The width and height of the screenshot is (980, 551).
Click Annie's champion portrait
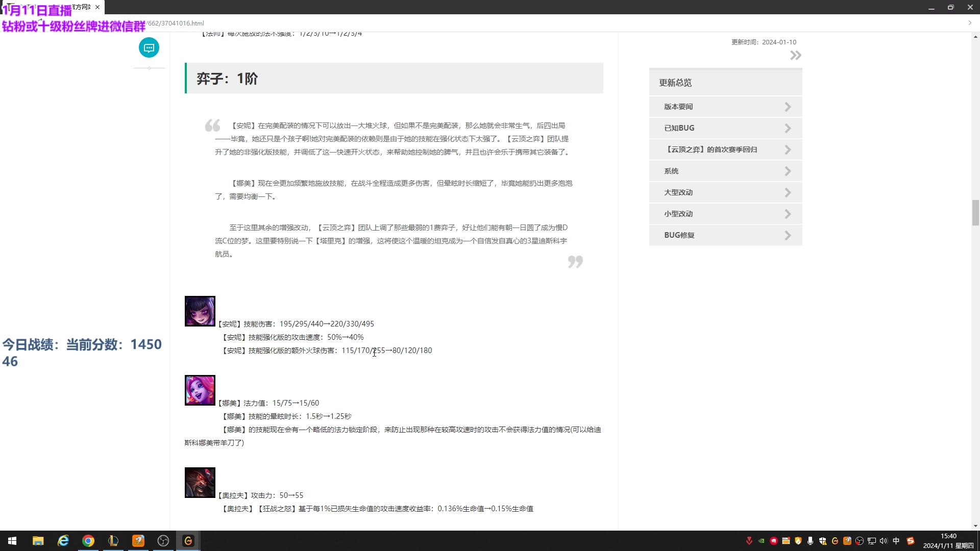200,311
